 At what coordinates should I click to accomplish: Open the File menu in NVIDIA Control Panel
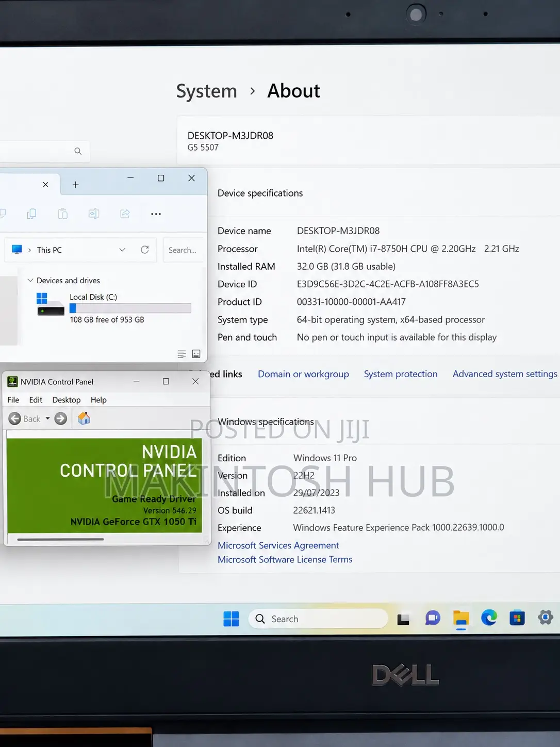(x=13, y=400)
